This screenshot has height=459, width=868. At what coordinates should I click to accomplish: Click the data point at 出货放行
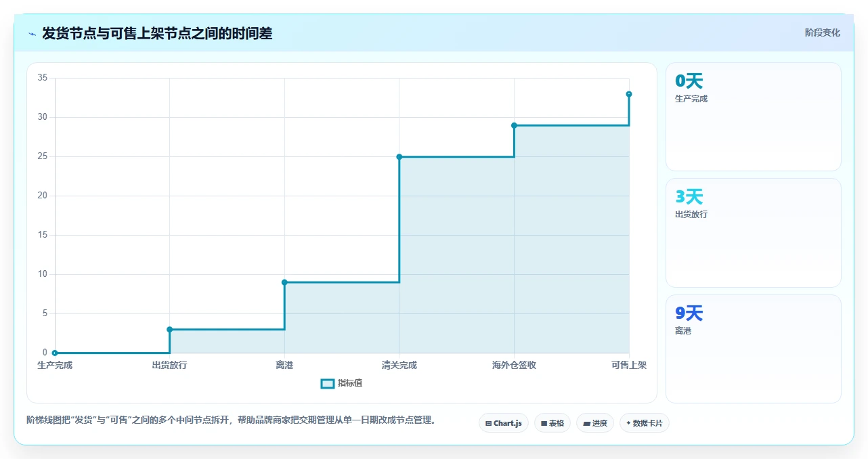[170, 330]
